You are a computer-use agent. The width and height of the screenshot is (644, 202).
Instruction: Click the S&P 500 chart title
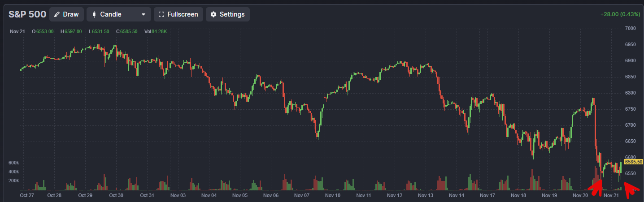(27, 14)
